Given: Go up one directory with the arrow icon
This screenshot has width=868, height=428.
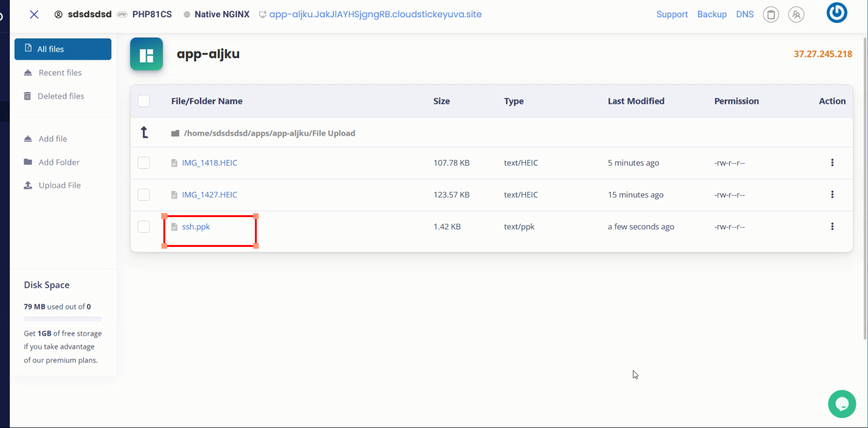Looking at the screenshot, I should click(144, 132).
